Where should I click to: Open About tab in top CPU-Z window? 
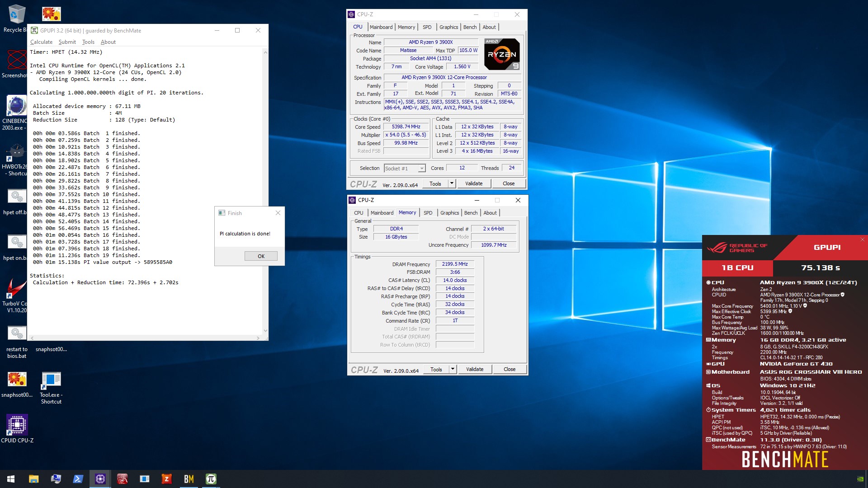coord(489,27)
